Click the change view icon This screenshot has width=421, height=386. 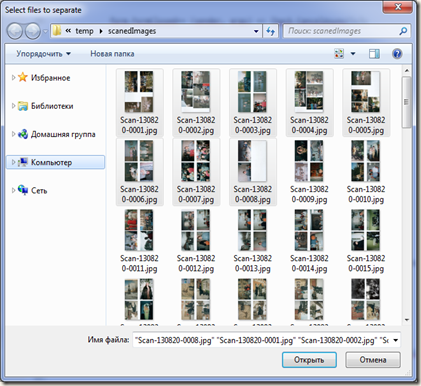pyautogui.click(x=339, y=54)
